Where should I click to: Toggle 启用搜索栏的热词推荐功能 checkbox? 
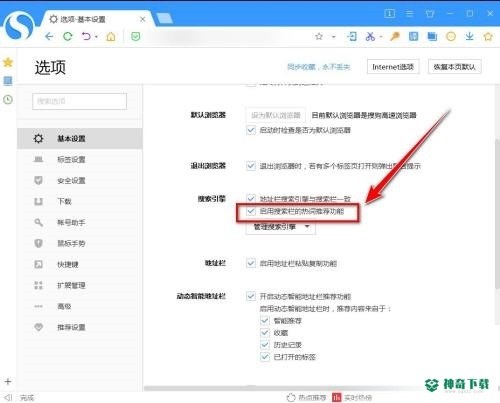click(x=251, y=211)
